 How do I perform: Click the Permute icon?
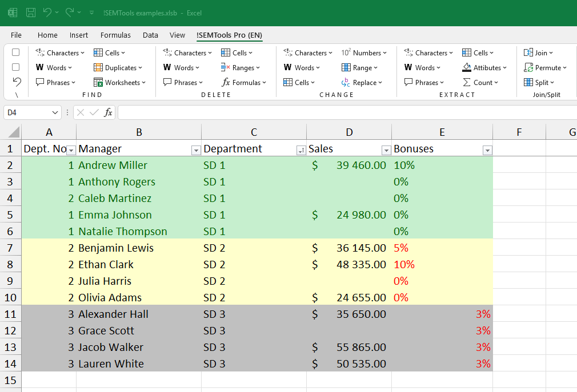(546, 67)
